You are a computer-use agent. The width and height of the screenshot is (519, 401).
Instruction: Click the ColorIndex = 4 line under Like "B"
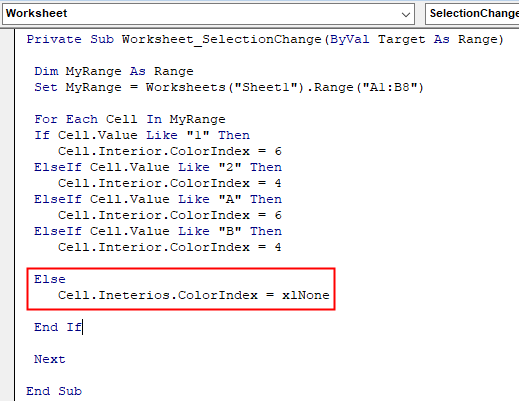(x=170, y=247)
